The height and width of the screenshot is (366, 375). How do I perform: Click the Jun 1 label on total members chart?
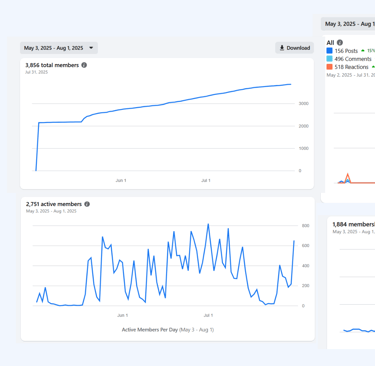121,180
